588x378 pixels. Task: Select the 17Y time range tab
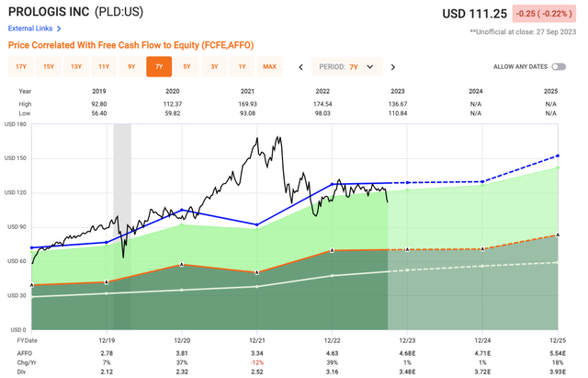click(21, 67)
